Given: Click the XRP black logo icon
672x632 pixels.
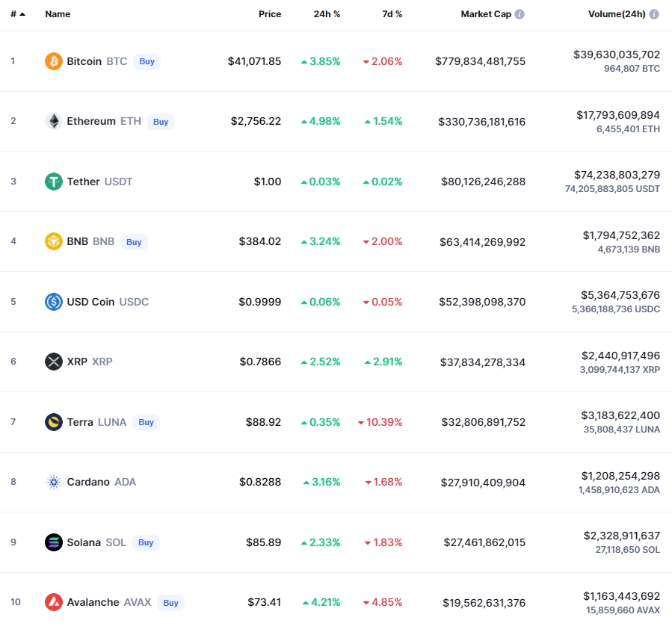Looking at the screenshot, I should click(54, 362).
